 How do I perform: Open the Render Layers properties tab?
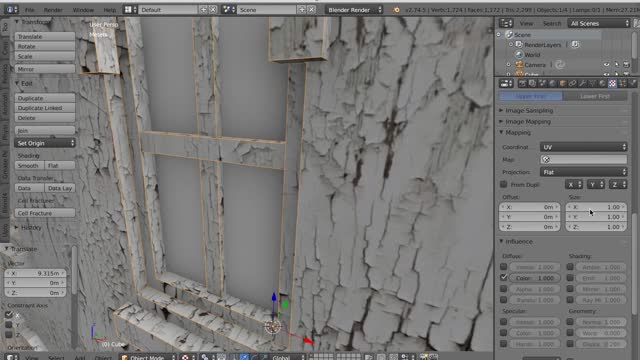click(532, 83)
